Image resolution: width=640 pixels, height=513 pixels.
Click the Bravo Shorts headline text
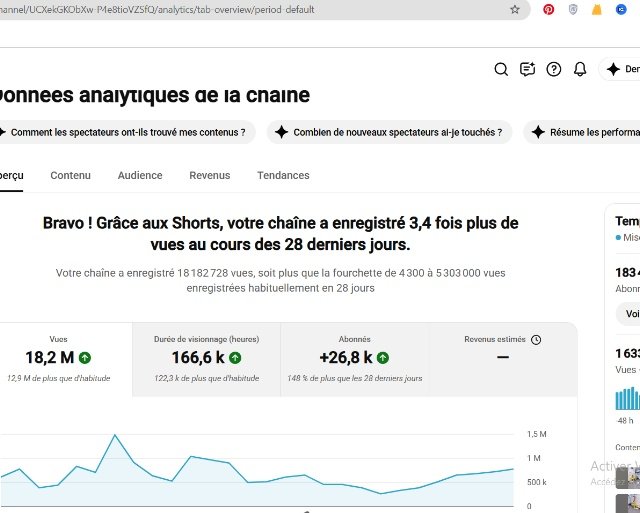(x=280, y=234)
